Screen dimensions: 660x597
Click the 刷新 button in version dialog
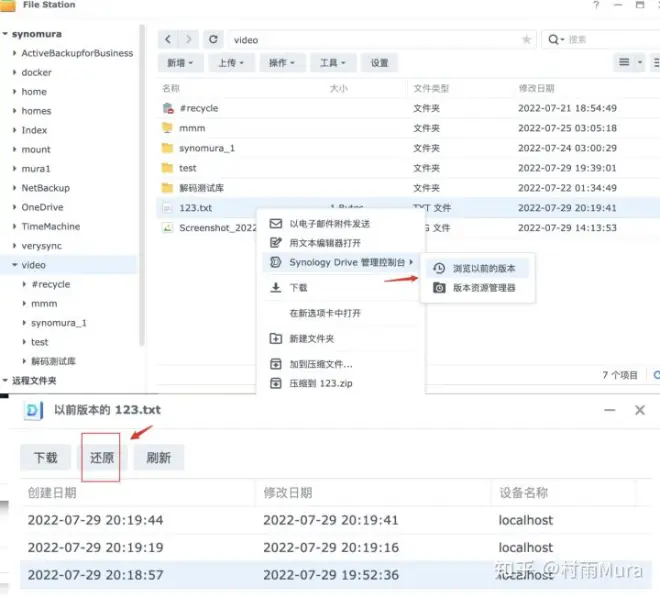(x=159, y=457)
